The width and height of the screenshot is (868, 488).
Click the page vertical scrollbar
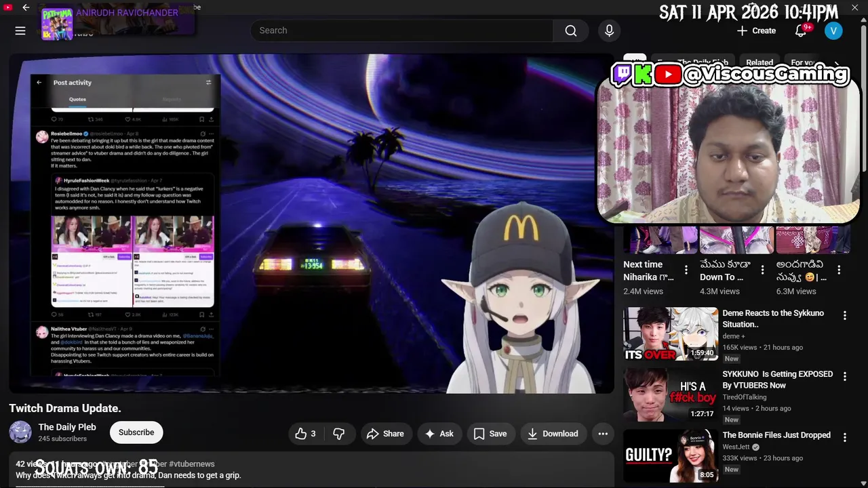pyautogui.click(x=863, y=98)
